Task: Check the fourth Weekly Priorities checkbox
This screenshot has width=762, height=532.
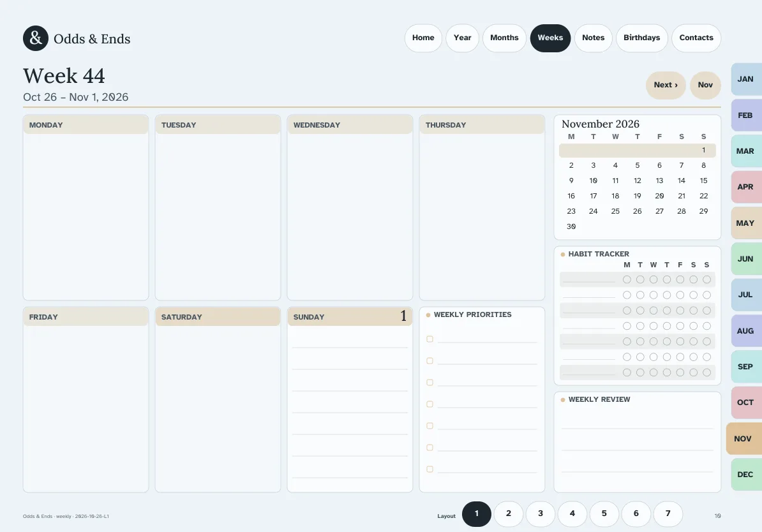Action: (x=430, y=404)
